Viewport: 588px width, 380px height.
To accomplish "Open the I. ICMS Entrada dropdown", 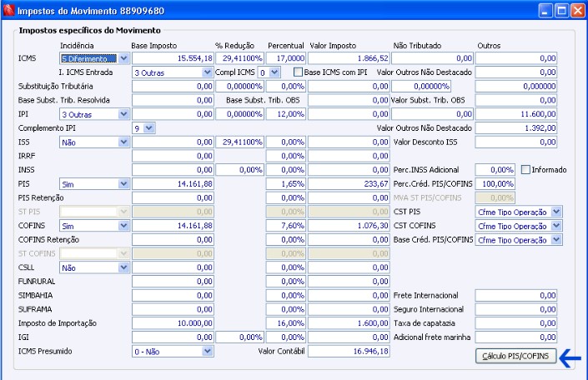I will (x=207, y=72).
